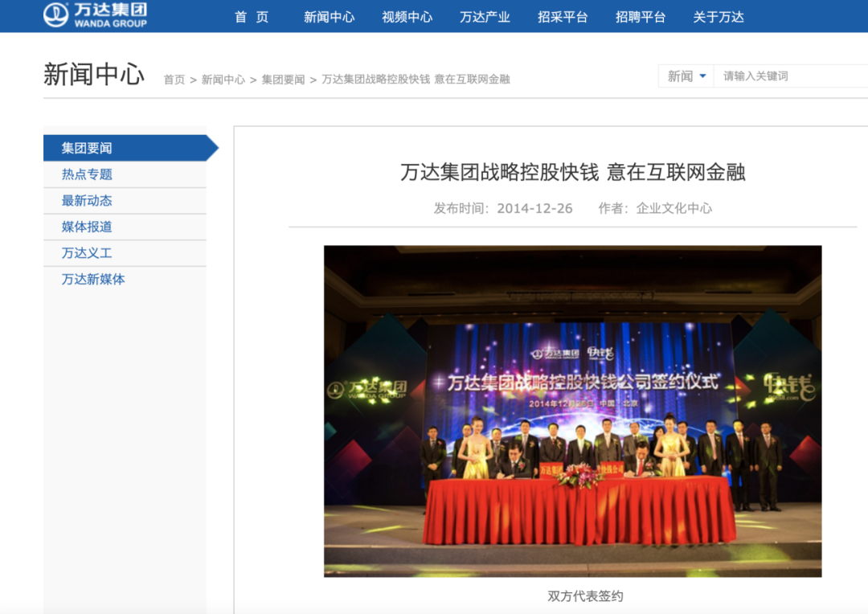Open the 首页 navigation menu item
This screenshot has height=614, width=868.
point(252,17)
